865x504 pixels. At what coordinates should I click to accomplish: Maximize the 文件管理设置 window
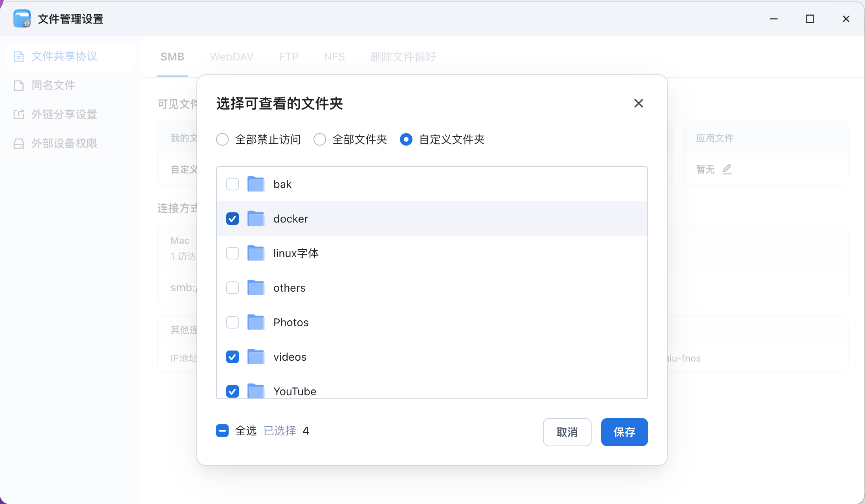(810, 19)
